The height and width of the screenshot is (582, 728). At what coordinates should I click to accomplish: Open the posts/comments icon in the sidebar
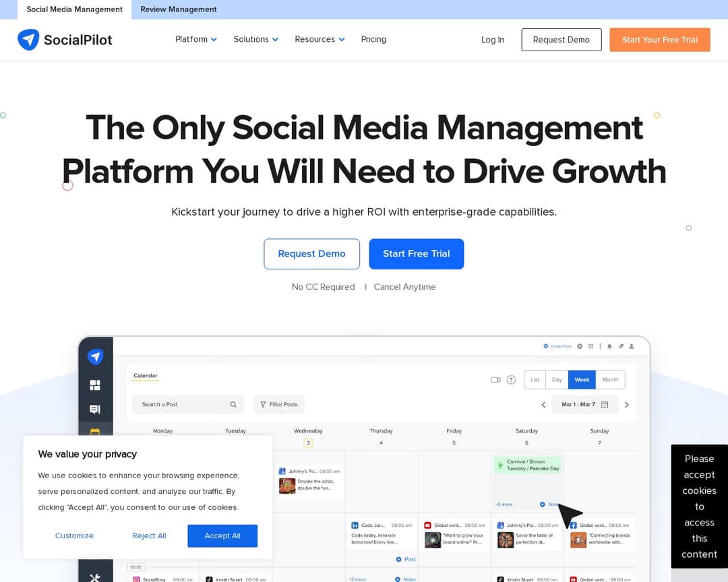95,410
